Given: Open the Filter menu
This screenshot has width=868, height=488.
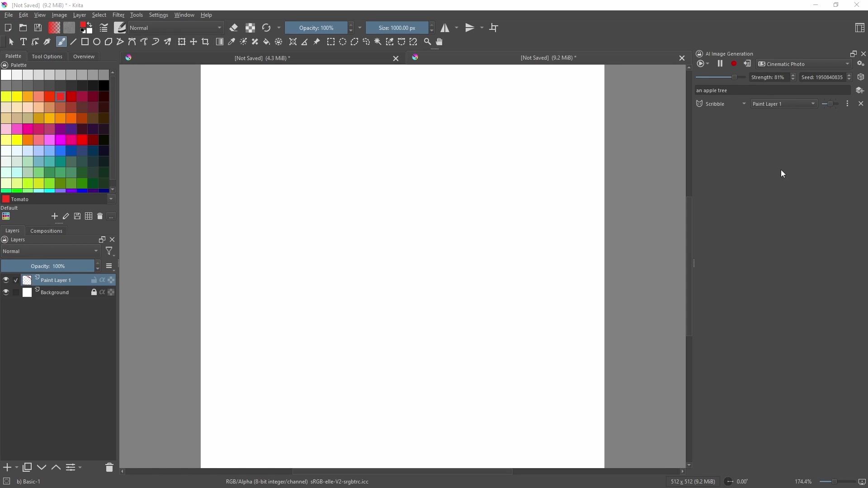Looking at the screenshot, I should pos(118,15).
